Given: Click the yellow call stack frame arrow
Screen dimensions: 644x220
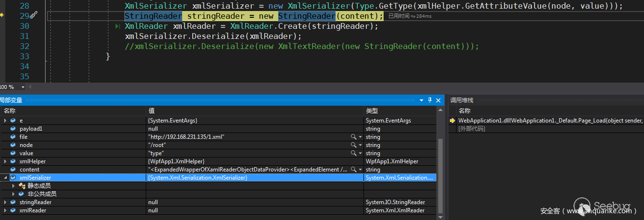Looking at the screenshot, I should 452,121.
